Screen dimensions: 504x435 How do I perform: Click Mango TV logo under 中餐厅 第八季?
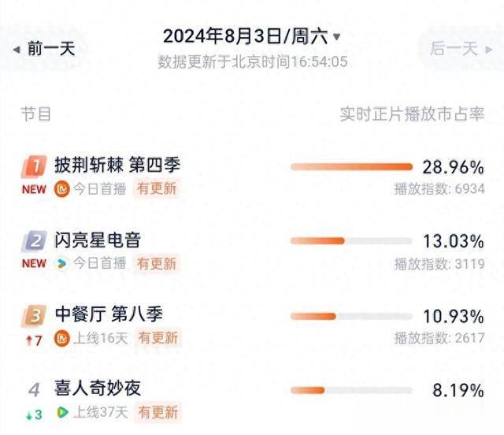[x=61, y=338]
